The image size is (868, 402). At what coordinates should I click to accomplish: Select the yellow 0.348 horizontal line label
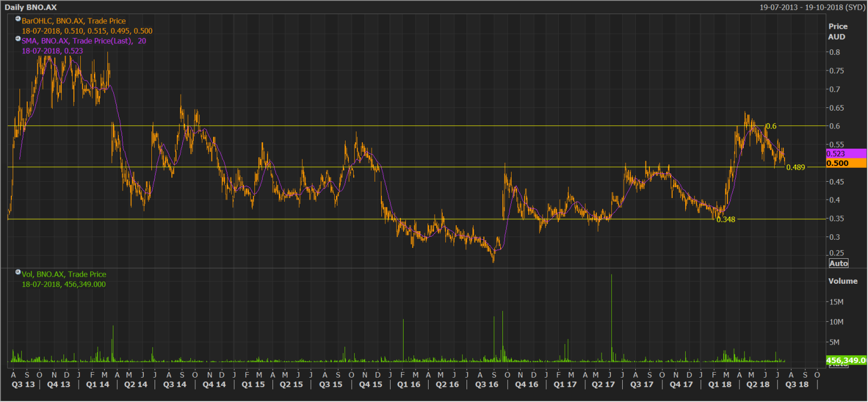726,220
